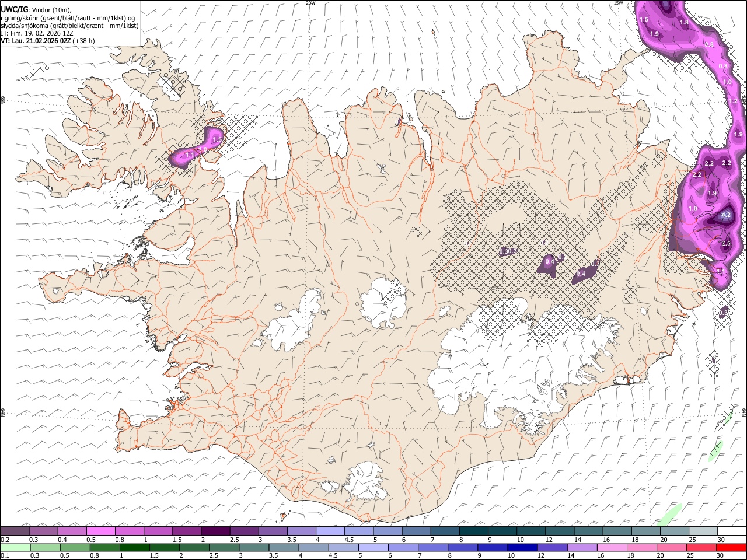
Task: Click the violet 12–14 swatch in lower legend
Action: click(x=552, y=547)
